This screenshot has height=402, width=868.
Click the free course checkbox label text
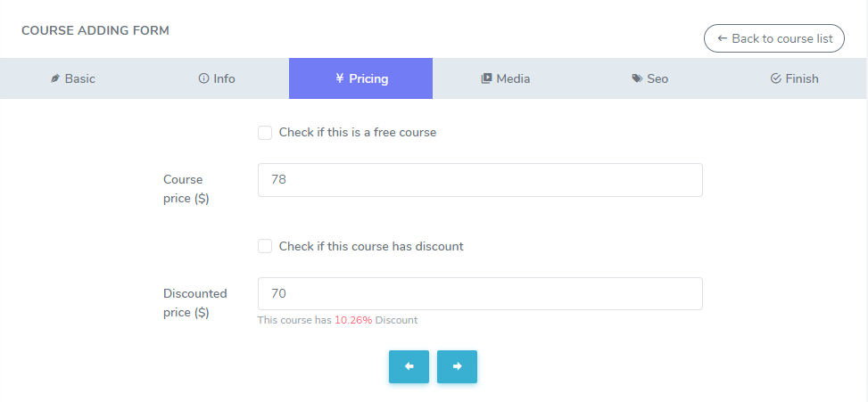(x=357, y=132)
